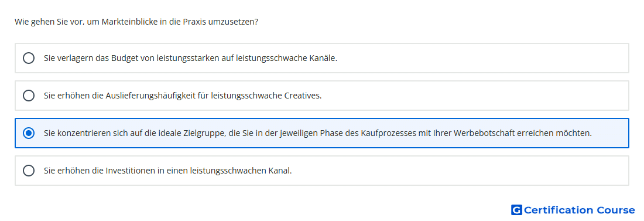Click blank area of second answer card
Viewport: 644px width, 221px height.
pyautogui.click(x=477, y=96)
